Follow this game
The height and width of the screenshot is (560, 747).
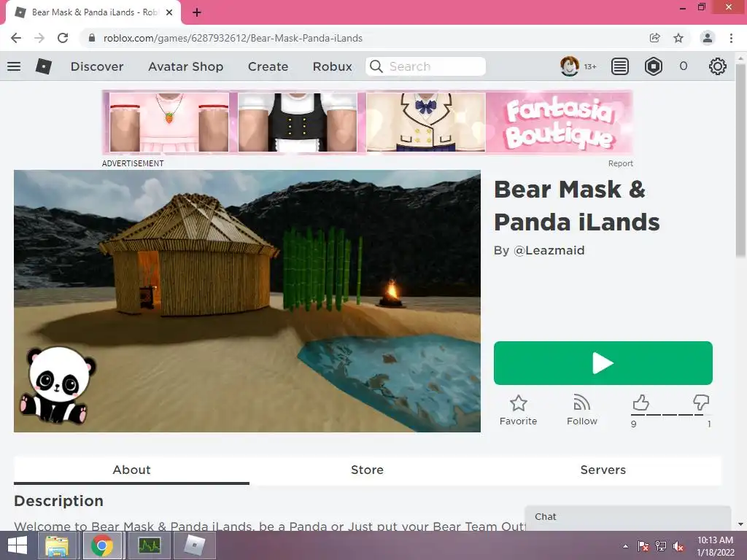click(x=581, y=410)
